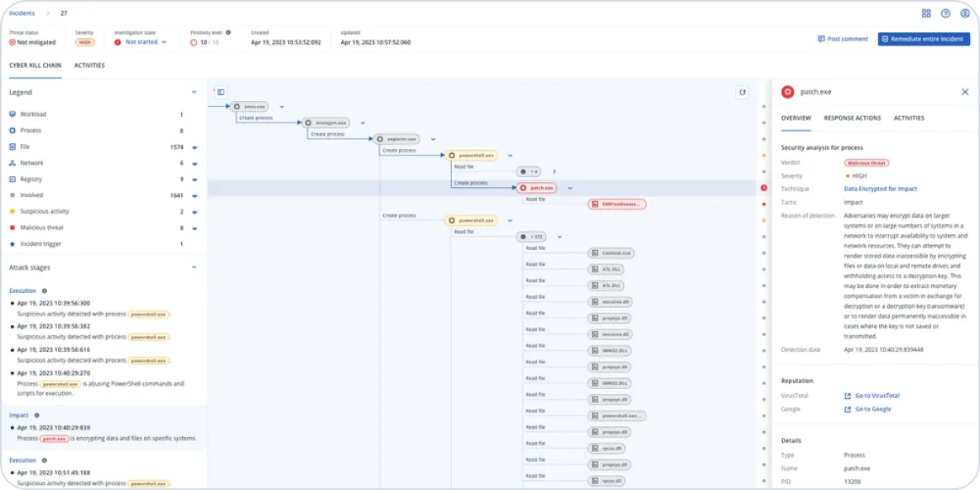Toggle the side panel layout icon
The image size is (980, 490).
[221, 93]
